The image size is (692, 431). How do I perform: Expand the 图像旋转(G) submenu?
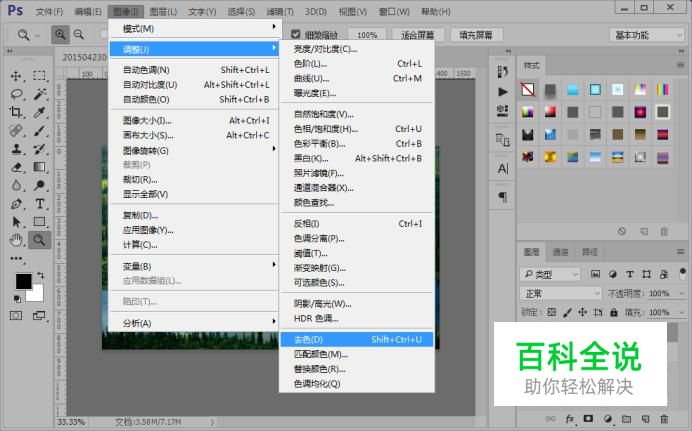pos(194,150)
